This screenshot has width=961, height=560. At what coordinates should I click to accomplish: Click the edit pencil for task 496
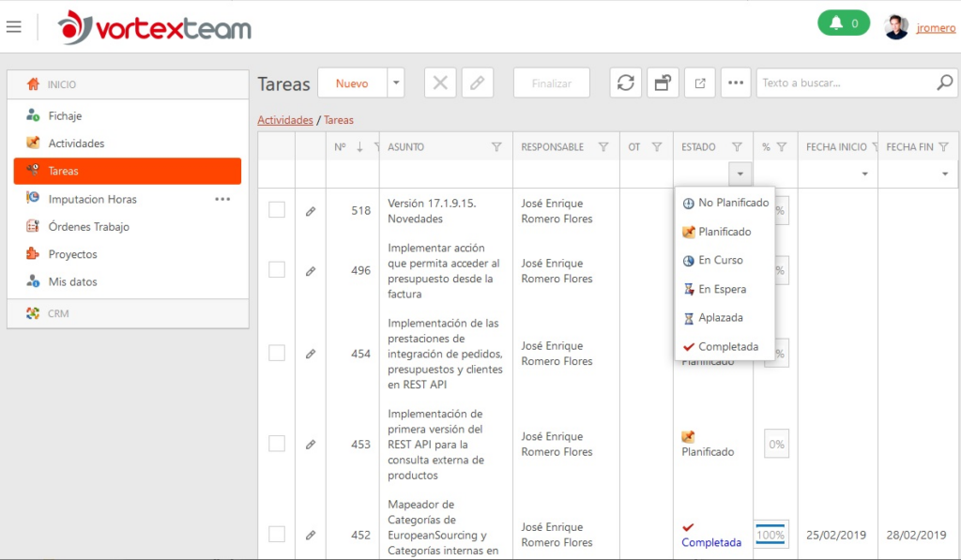coord(311,271)
